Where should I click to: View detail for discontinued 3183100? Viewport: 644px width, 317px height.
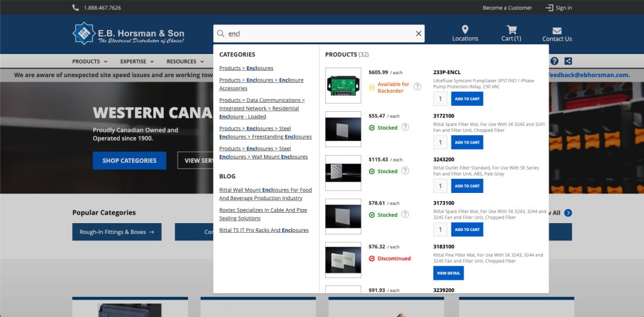point(448,273)
